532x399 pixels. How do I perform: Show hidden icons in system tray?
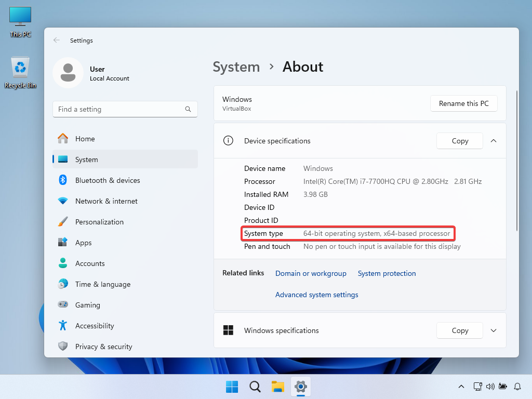[x=461, y=387]
